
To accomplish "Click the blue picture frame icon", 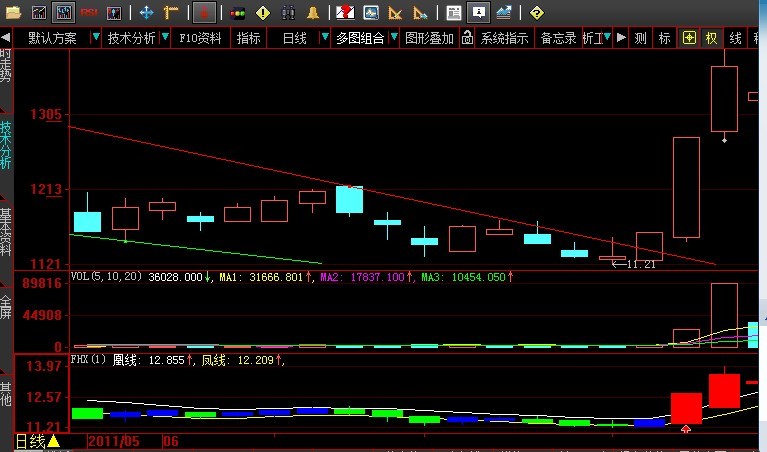I will pos(371,12).
